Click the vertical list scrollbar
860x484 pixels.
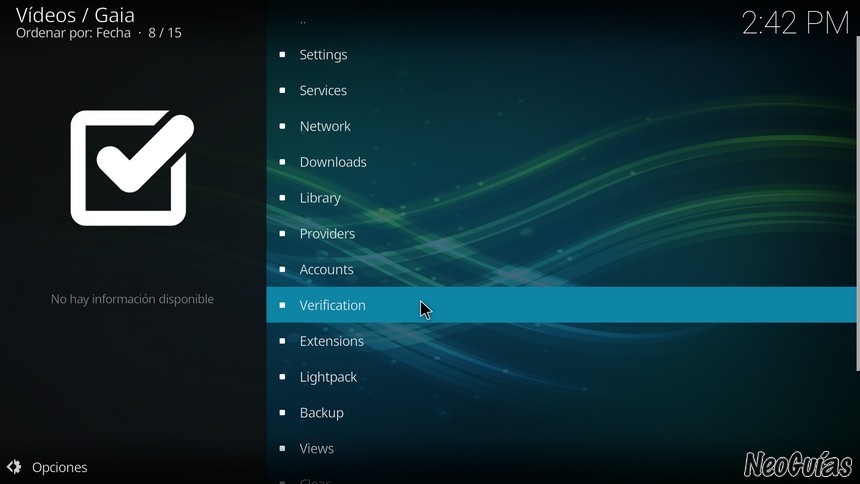pos(857,203)
